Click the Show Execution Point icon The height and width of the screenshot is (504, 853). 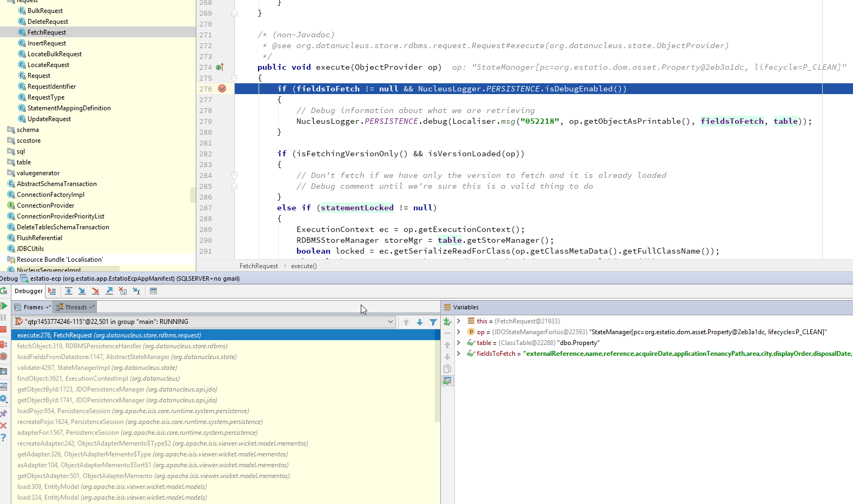pos(52,291)
